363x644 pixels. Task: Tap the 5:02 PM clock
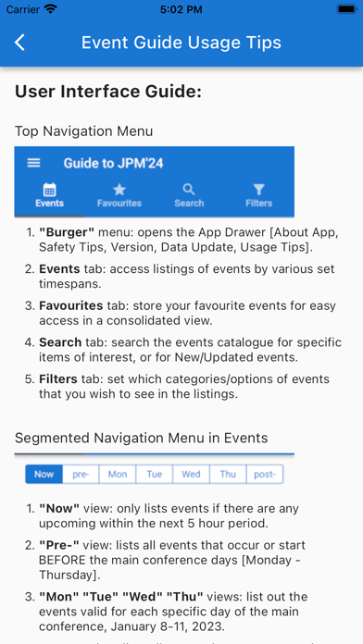tap(181, 9)
